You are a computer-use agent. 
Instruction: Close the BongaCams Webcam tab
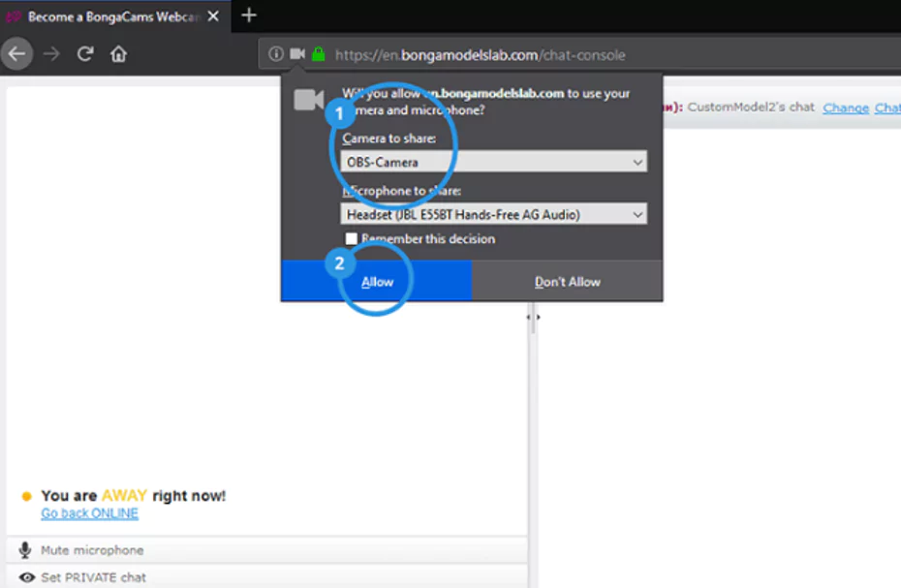[213, 16]
